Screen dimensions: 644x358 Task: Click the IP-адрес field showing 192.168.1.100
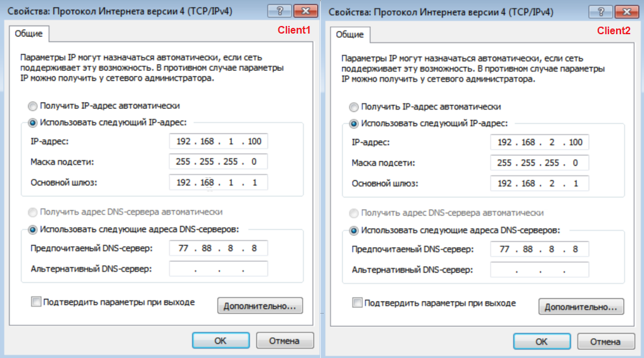point(219,142)
